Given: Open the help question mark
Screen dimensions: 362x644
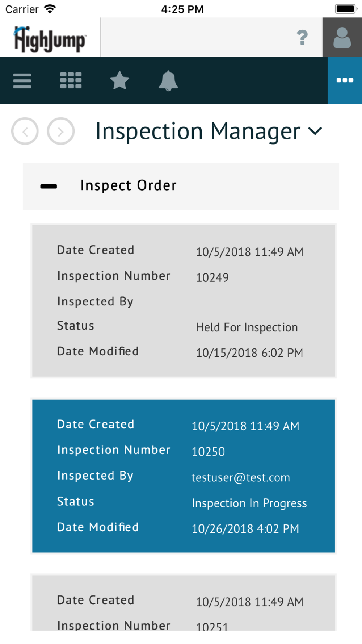Looking at the screenshot, I should tap(302, 37).
